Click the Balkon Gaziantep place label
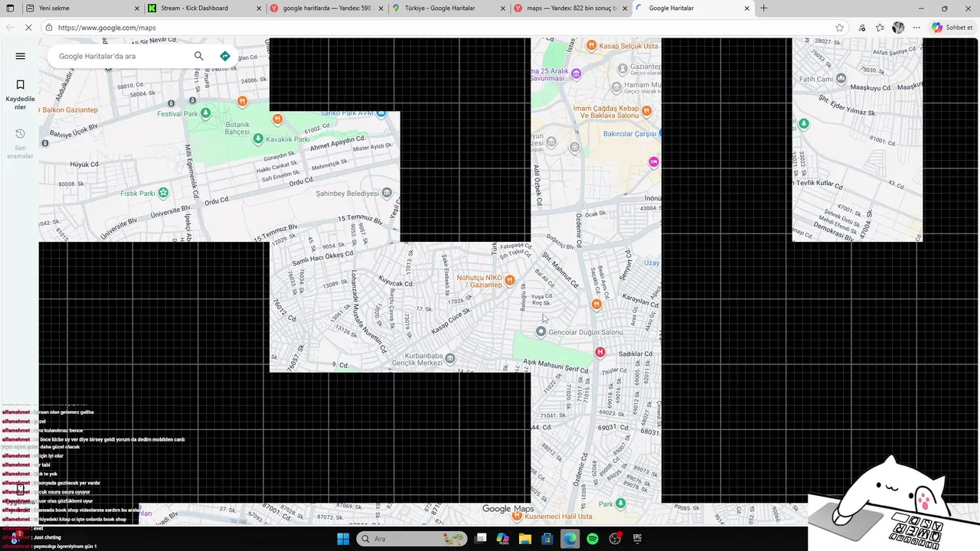The width and height of the screenshot is (980, 551). [x=70, y=110]
